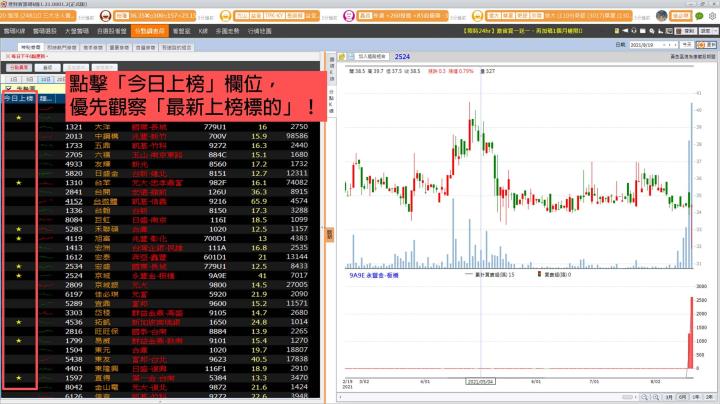This screenshot has height=404, width=720.
Task: Set chart range to 3月
Action: pos(669,397)
